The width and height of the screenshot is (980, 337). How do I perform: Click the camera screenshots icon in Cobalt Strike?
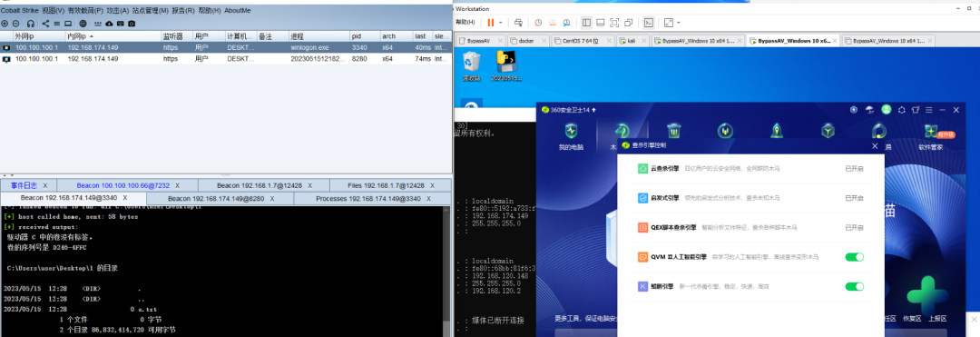[x=132, y=23]
